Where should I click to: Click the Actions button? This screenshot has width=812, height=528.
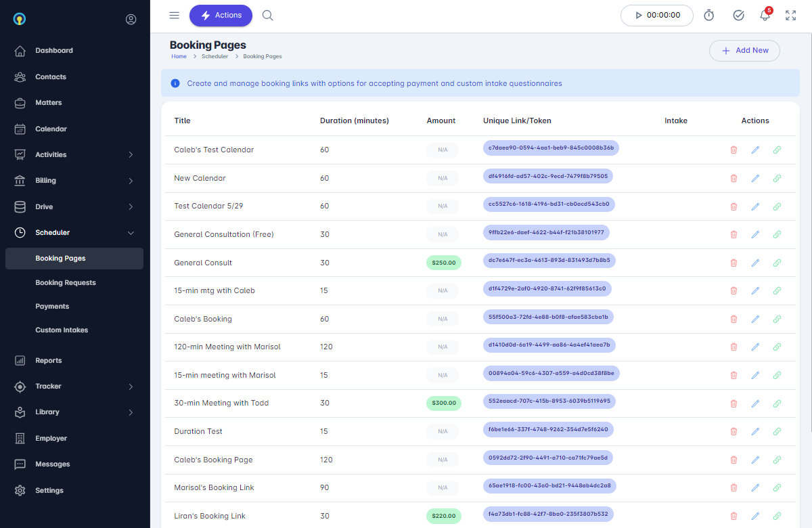(221, 16)
